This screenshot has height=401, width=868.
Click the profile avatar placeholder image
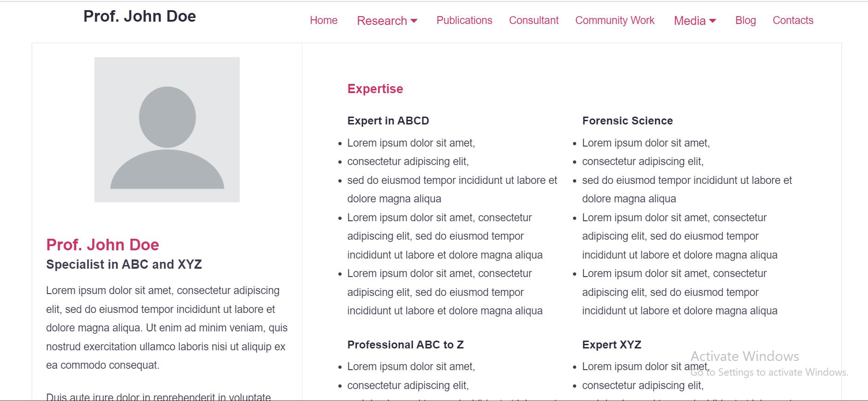click(x=167, y=130)
